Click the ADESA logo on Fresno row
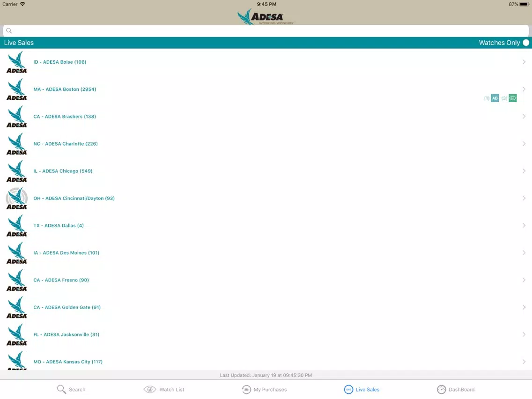The width and height of the screenshot is (532, 399). tap(17, 280)
